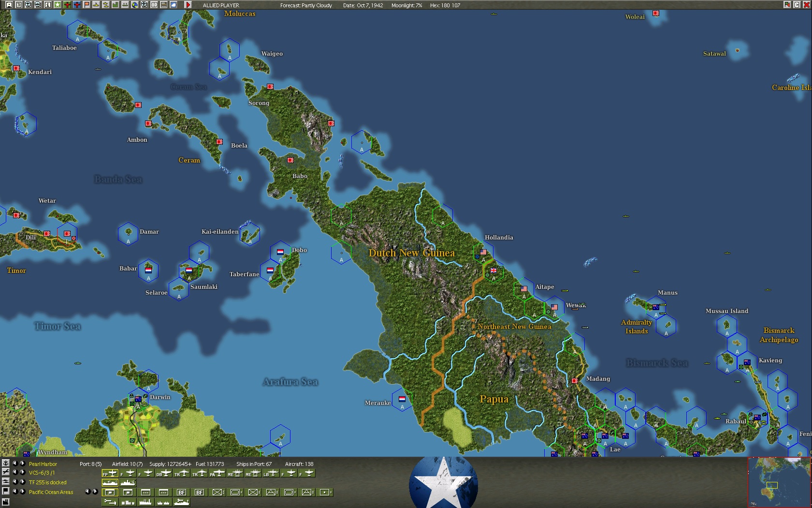The width and height of the screenshot is (812, 508).
Task: Click the Pacific Ocean Areas headquarters name
Action: [x=51, y=492]
